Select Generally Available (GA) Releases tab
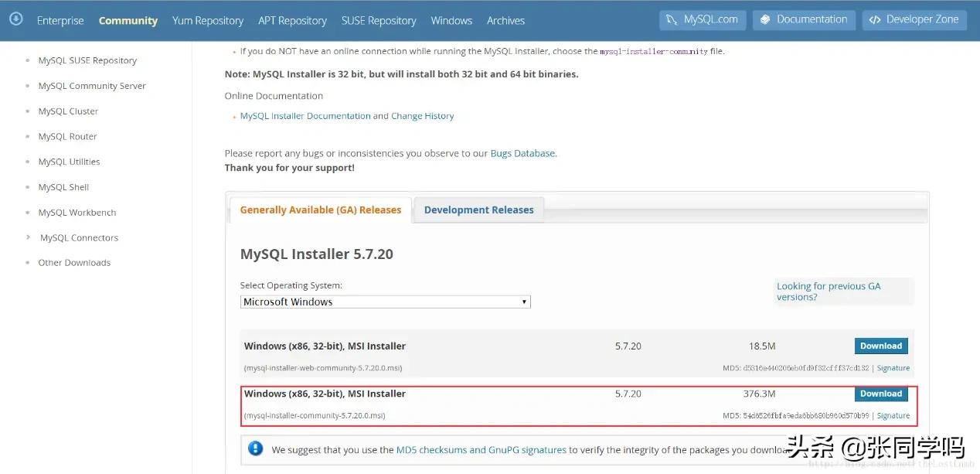 pos(321,210)
